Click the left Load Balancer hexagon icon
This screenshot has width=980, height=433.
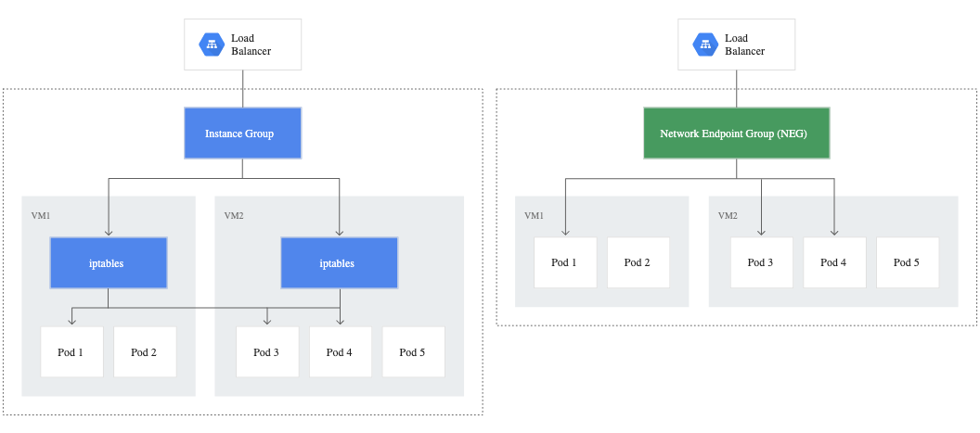point(212,45)
